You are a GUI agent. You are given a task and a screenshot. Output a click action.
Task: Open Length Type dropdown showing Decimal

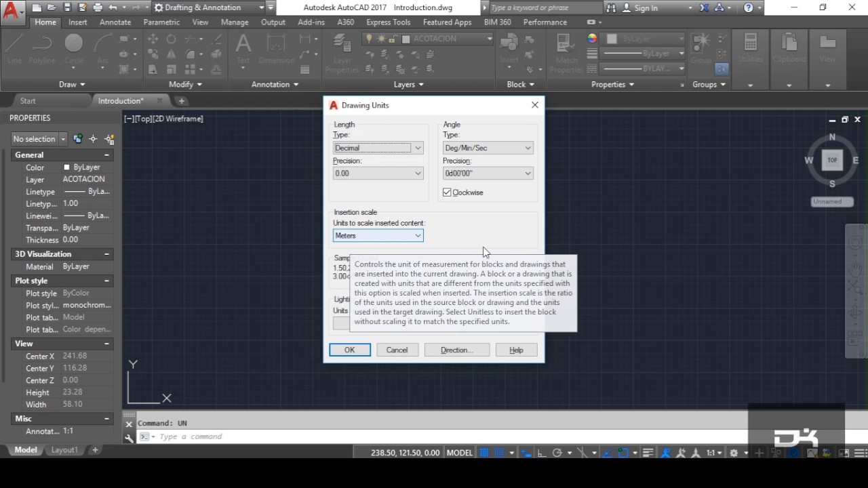(378, 148)
